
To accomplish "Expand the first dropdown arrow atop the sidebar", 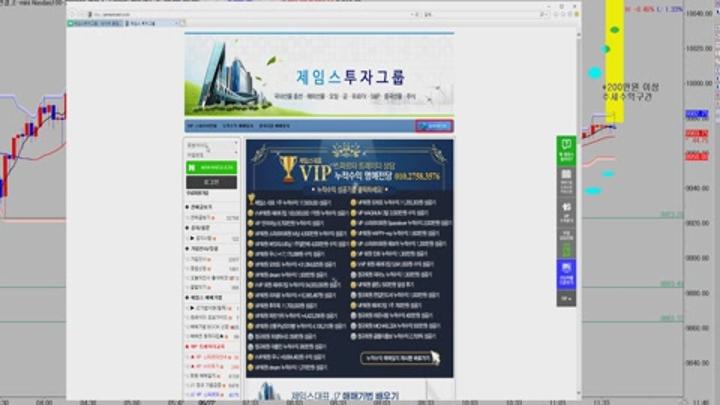I will pos(236,143).
